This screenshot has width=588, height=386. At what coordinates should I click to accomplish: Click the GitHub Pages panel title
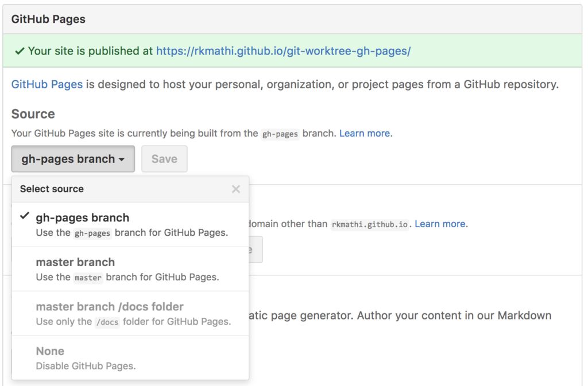pos(48,19)
